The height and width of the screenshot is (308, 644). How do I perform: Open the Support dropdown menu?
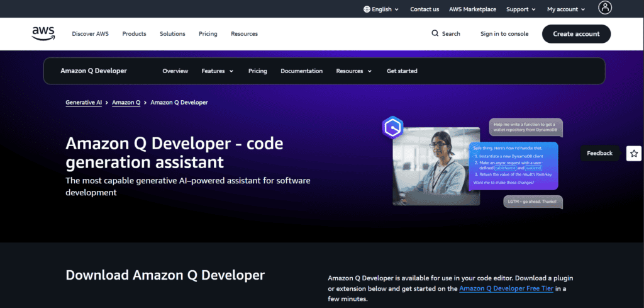coord(521,9)
